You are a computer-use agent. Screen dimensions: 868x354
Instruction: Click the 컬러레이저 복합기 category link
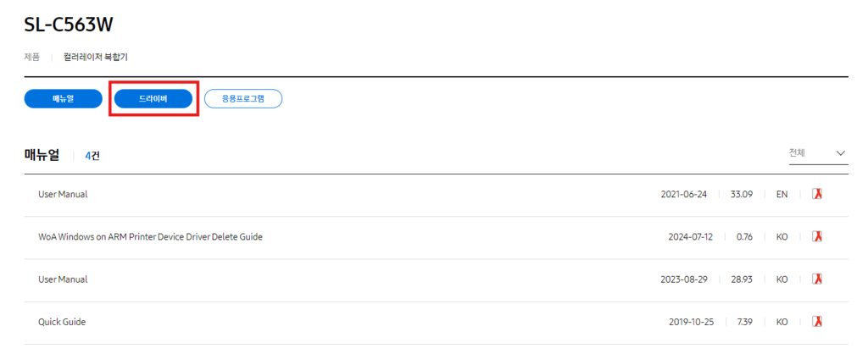click(x=96, y=57)
